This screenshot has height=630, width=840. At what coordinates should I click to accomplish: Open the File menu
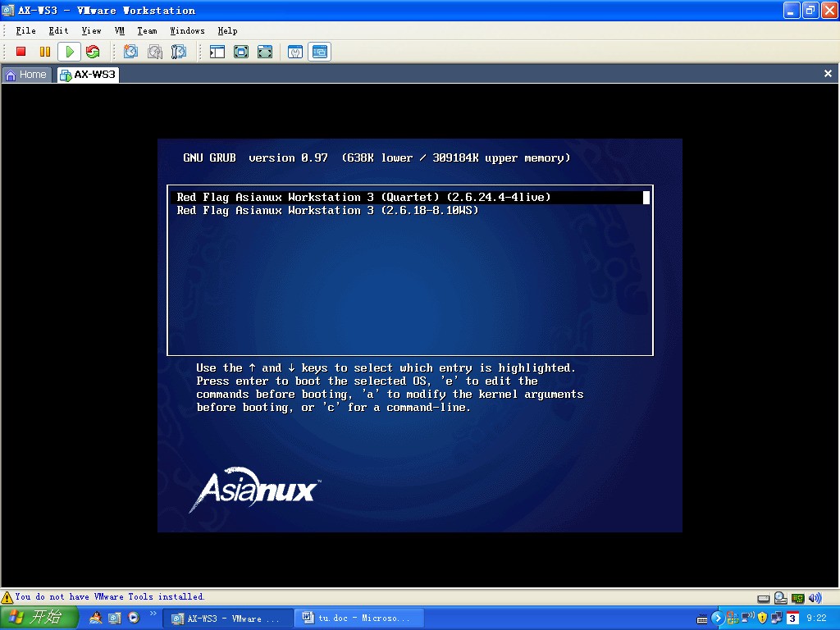25,30
